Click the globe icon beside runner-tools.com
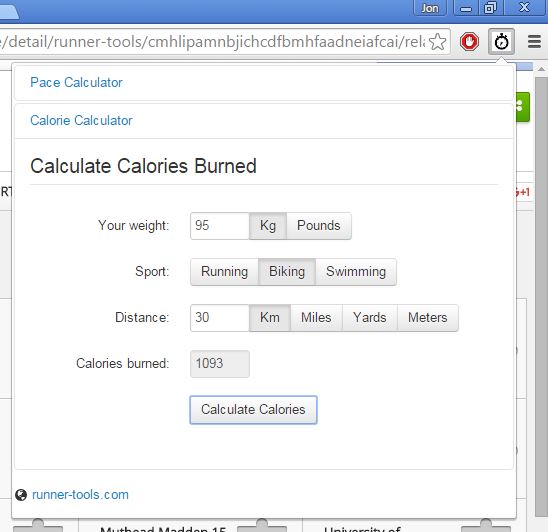This screenshot has width=548, height=532. point(21,495)
